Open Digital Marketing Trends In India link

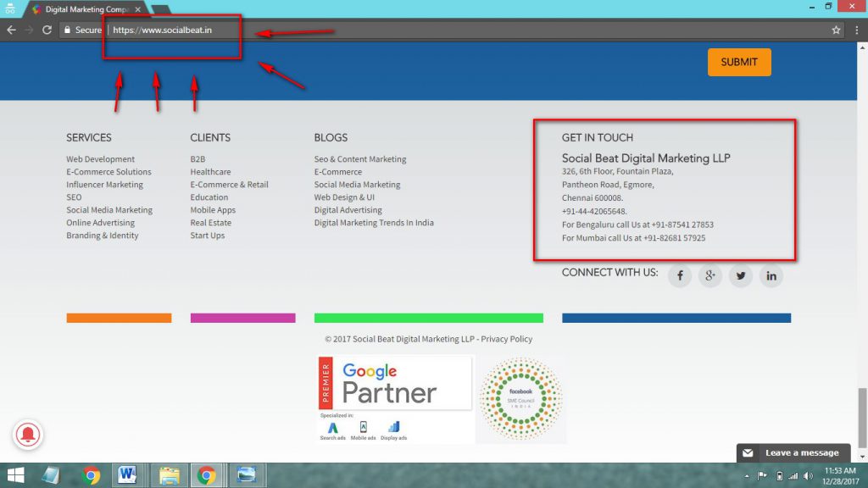click(374, 223)
